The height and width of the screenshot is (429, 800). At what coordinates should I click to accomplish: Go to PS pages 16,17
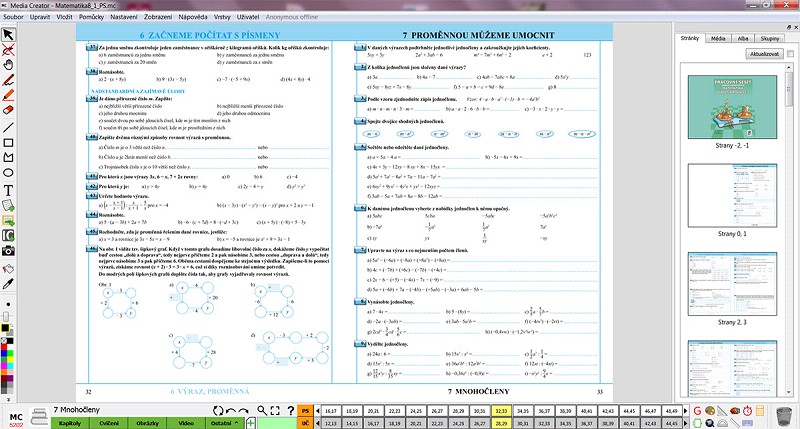[331, 411]
